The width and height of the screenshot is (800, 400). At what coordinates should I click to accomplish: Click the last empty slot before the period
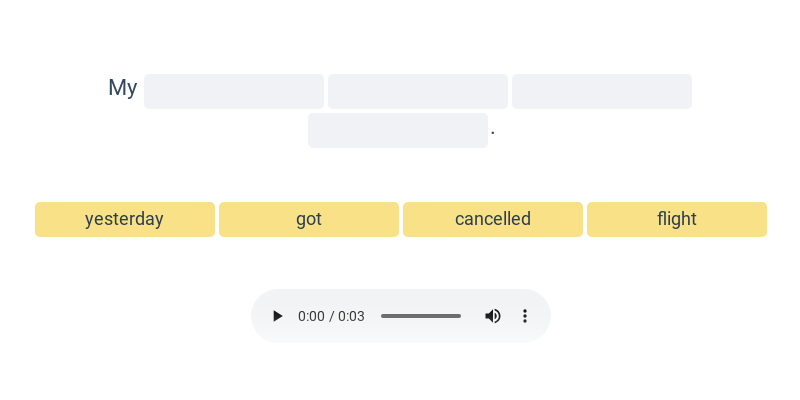[398, 131]
